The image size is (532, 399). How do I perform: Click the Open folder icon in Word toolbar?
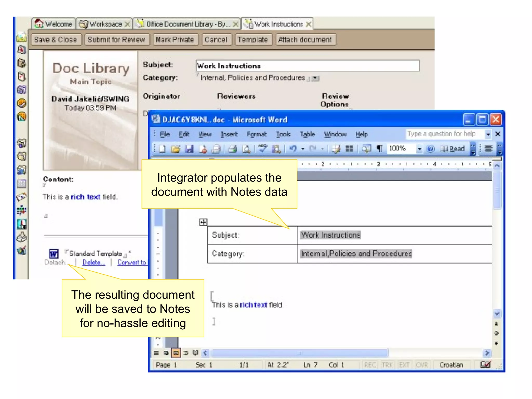[176, 149]
